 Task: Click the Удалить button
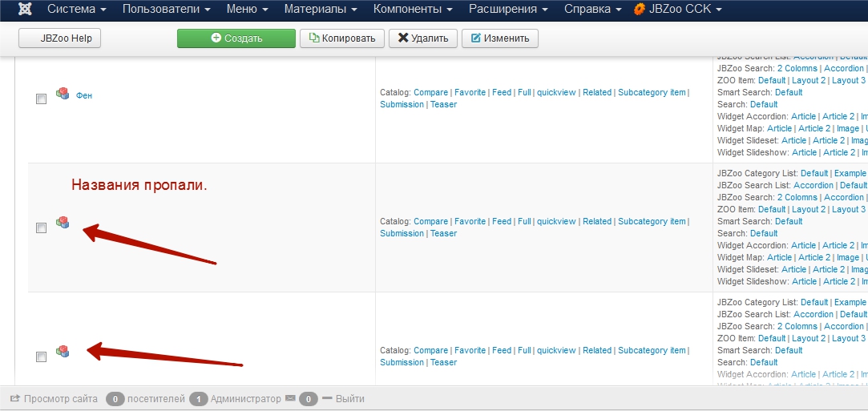click(423, 38)
